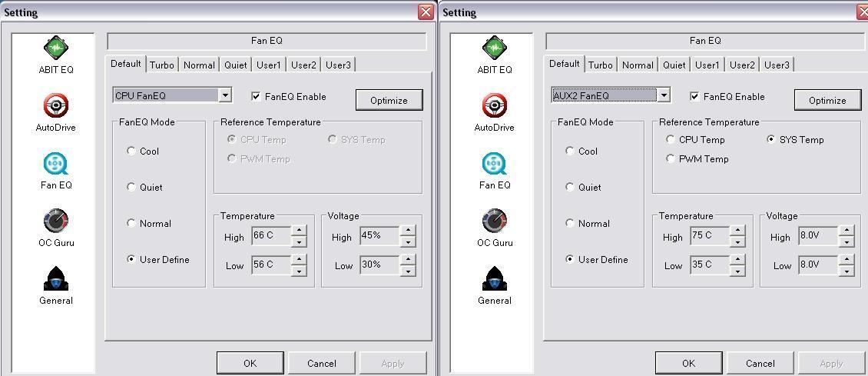This screenshot has height=376, width=868.
Task: Select Normal mode in AUX2 FanEQ window
Action: 570,223
